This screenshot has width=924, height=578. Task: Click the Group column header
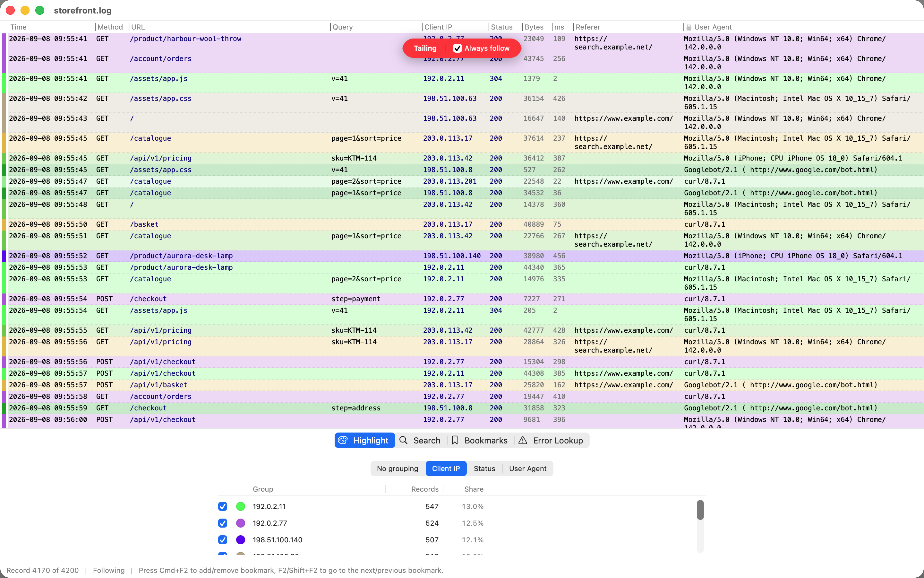263,489
